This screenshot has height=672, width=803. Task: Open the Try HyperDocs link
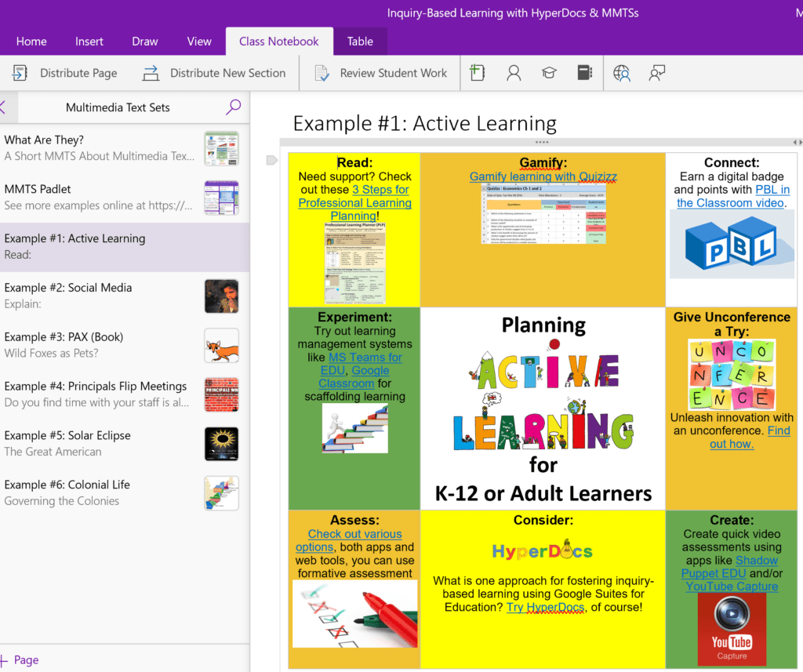coord(545,608)
